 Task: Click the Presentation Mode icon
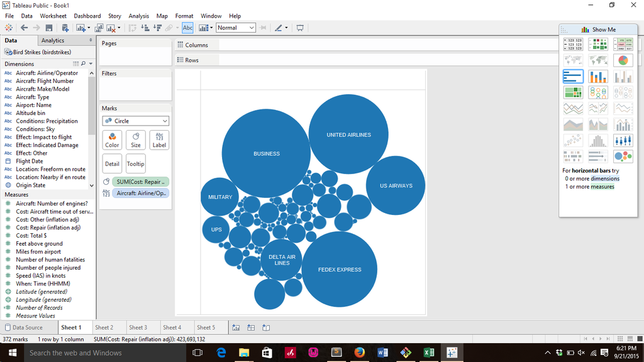[300, 28]
